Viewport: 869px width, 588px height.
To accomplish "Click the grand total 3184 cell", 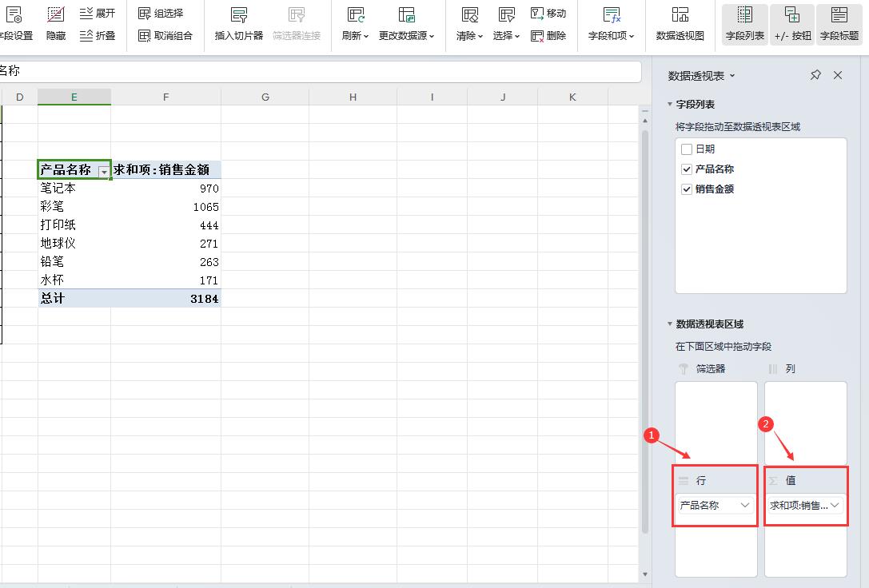I will pos(165,298).
